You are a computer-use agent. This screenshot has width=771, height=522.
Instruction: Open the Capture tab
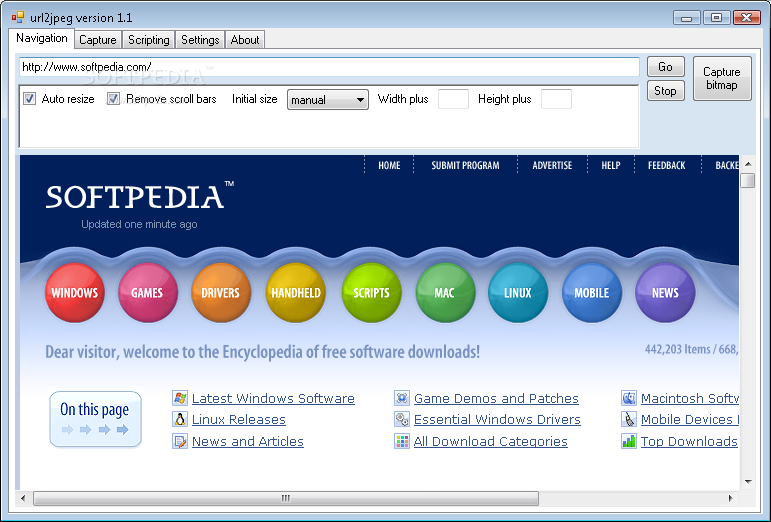(x=98, y=40)
